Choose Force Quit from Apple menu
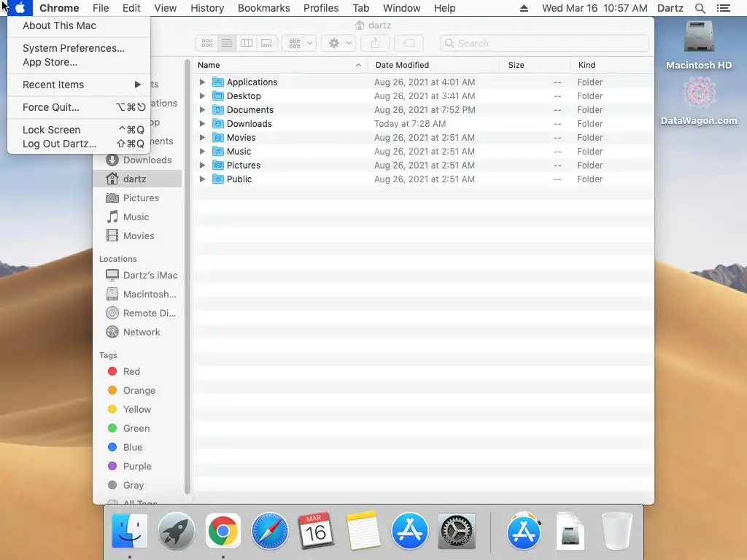The width and height of the screenshot is (747, 560). tap(79, 107)
